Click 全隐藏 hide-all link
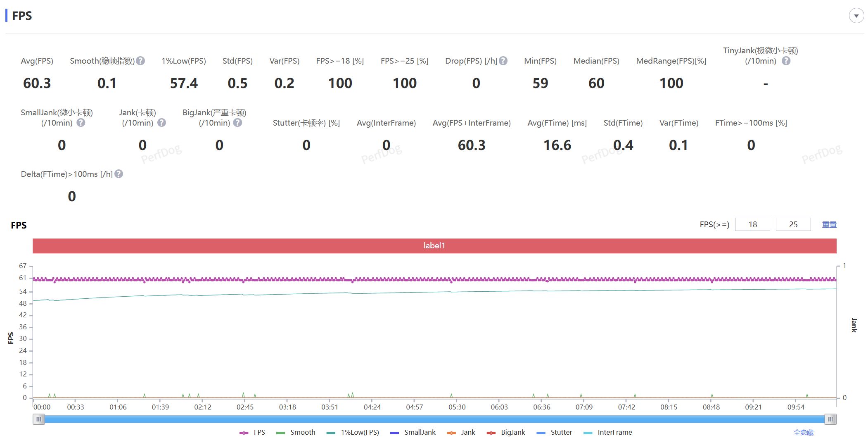Viewport: 868px width, 438px height. point(803,432)
